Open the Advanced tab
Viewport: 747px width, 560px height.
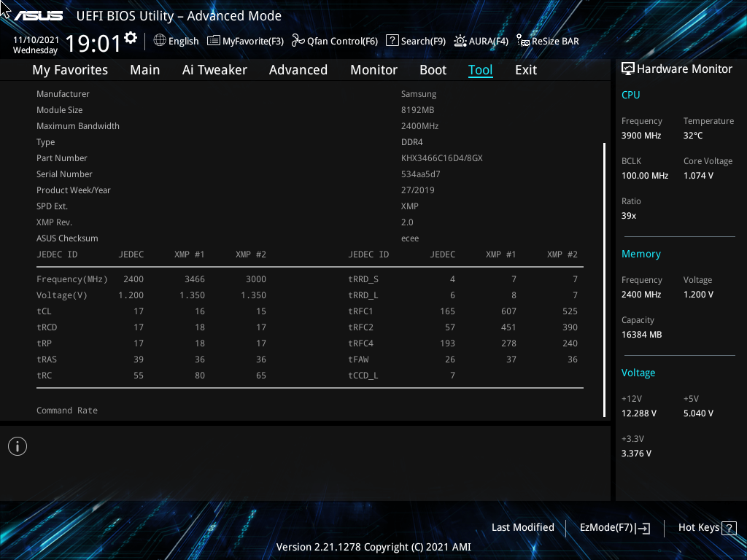[298, 70]
